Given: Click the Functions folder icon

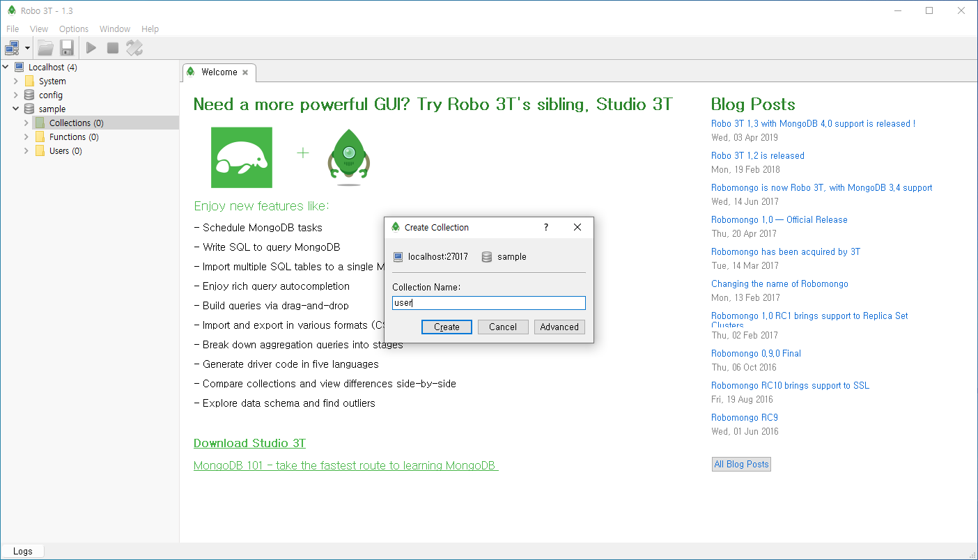Looking at the screenshot, I should [40, 137].
